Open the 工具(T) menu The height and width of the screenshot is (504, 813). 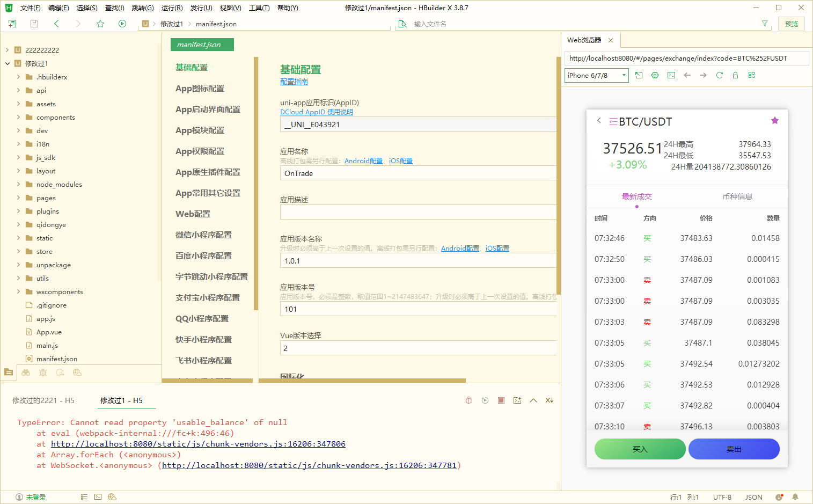tap(259, 8)
